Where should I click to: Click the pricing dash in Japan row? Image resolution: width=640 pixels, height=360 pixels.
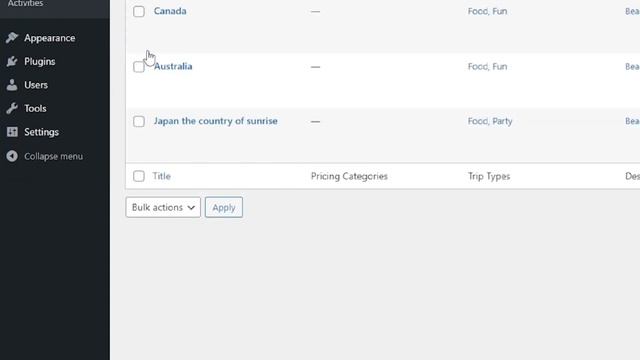coord(315,122)
